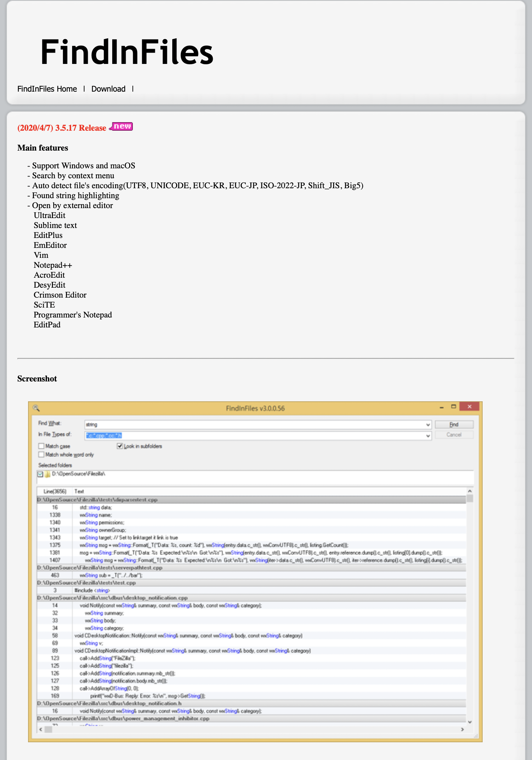Go to the Download page link
532x760 pixels.
108,89
